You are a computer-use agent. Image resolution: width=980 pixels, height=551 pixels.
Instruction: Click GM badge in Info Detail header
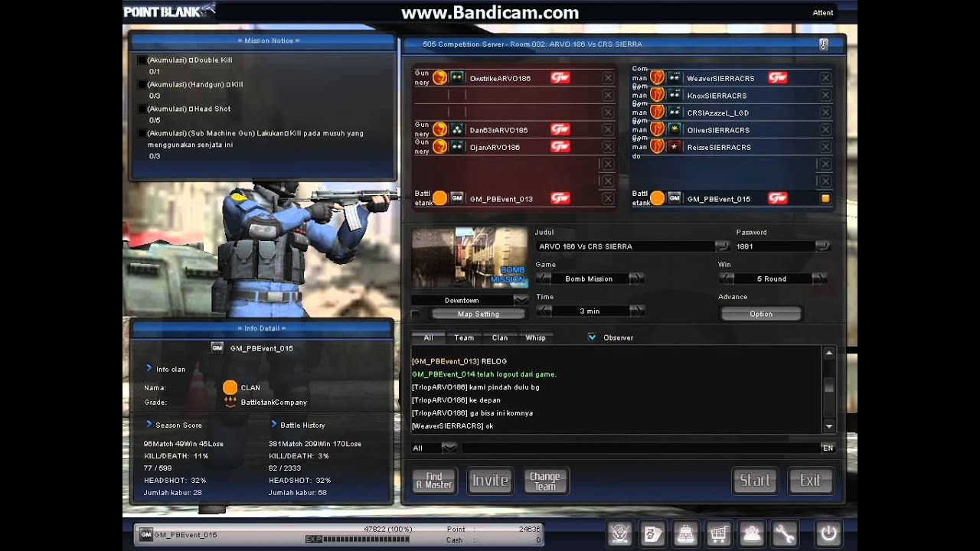217,348
